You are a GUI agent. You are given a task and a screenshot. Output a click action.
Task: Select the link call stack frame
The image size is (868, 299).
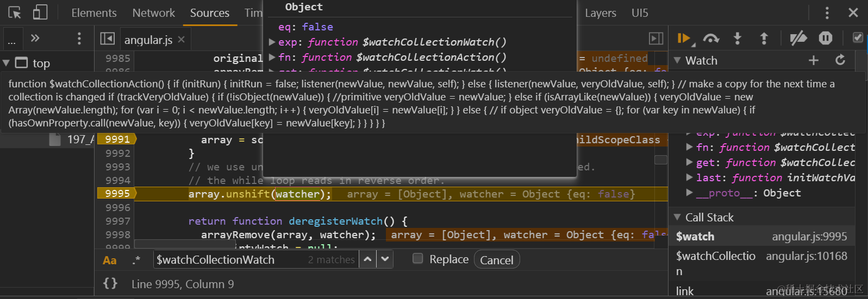tap(761, 291)
